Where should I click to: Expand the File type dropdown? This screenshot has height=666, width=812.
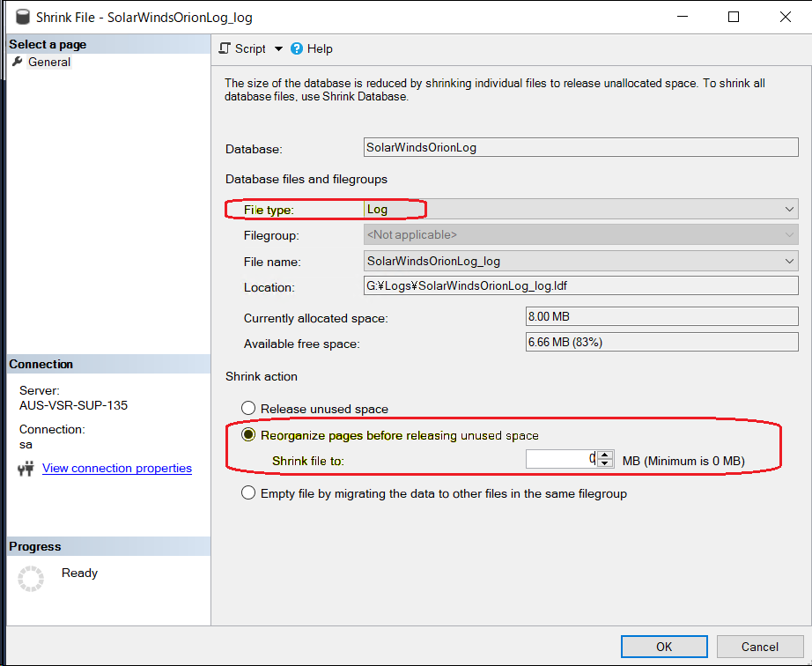click(788, 210)
